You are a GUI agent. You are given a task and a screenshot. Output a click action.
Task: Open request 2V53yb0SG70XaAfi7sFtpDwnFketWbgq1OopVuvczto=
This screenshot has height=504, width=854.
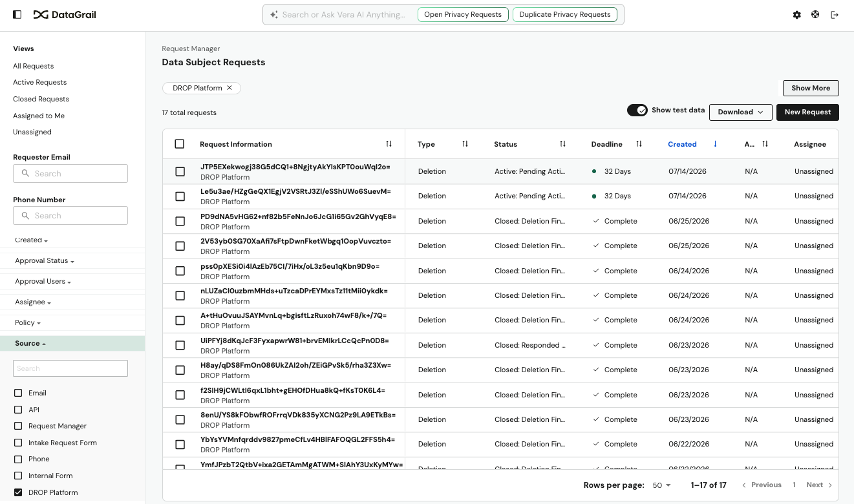(295, 241)
